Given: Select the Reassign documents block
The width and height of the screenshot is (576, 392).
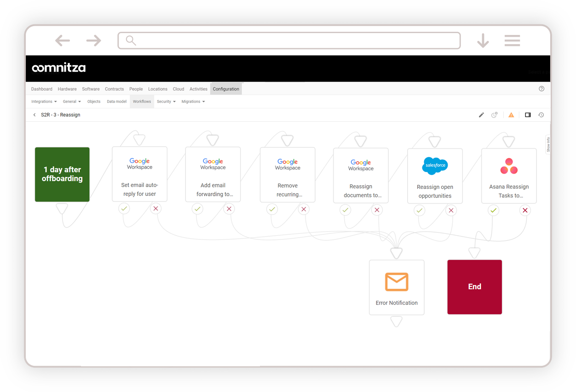Looking at the screenshot, I should (361, 176).
